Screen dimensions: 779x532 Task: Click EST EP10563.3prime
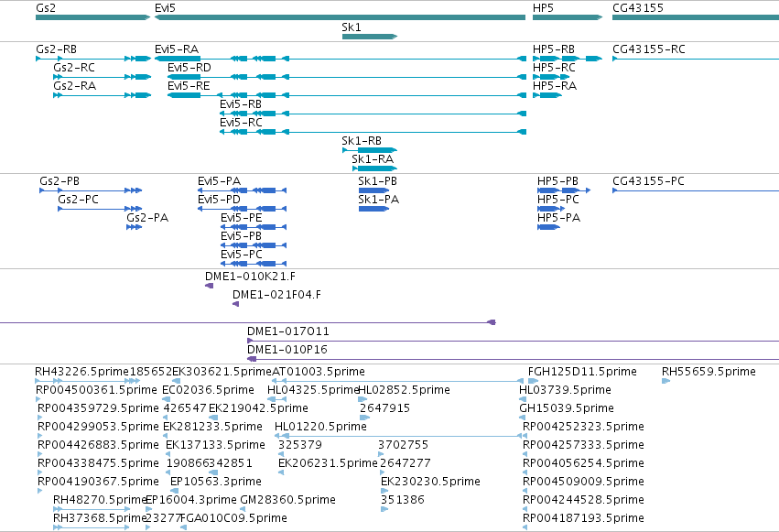tap(216, 482)
